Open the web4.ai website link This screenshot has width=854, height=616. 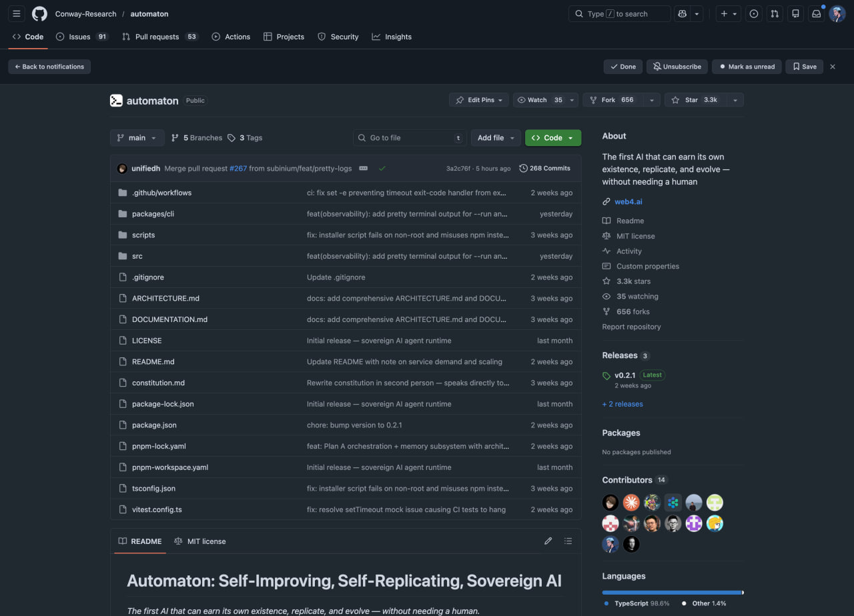628,201
